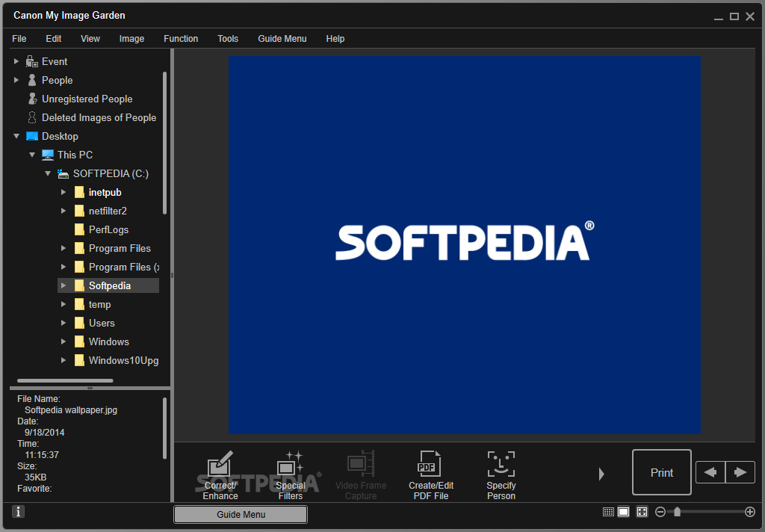
Task: Select the Softpedia folder
Action: 109,285
